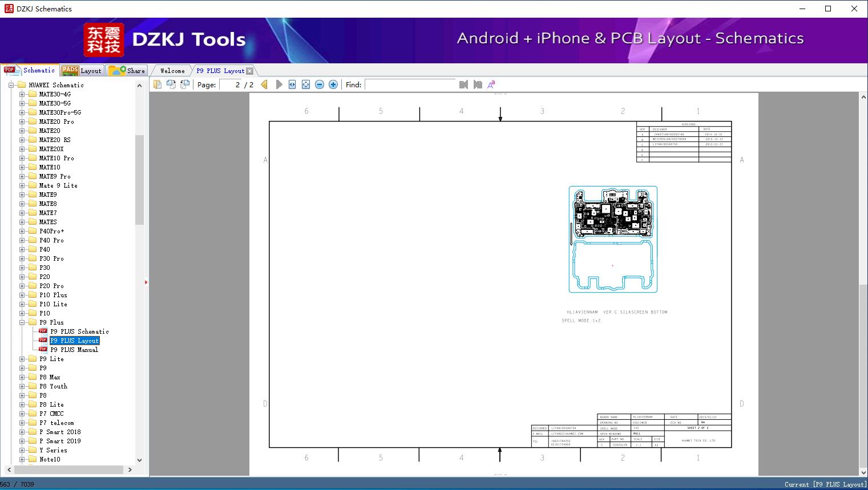Switch to the Schematic tab
The width and height of the screenshot is (868, 490).
point(30,70)
